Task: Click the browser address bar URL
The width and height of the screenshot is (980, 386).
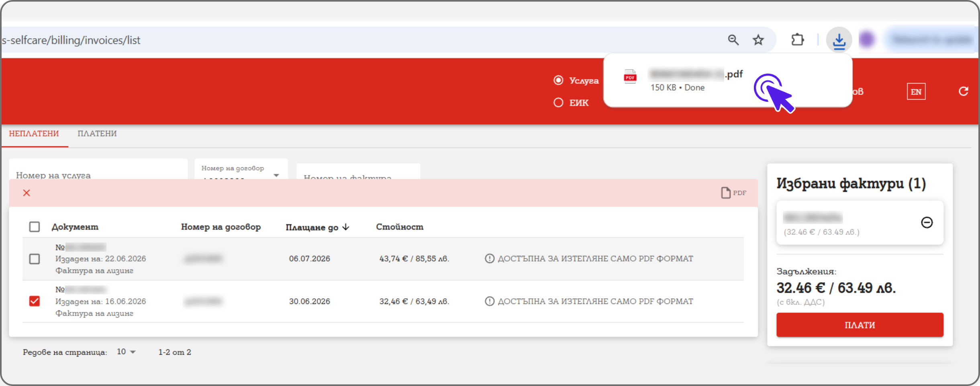Action: point(71,40)
